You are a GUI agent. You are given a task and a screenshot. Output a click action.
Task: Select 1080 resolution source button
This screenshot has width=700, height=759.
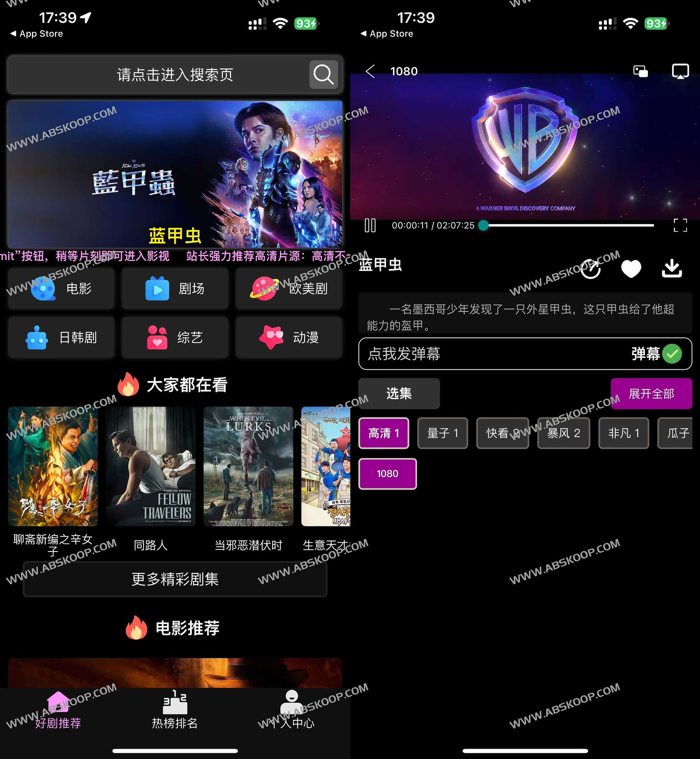click(x=387, y=473)
